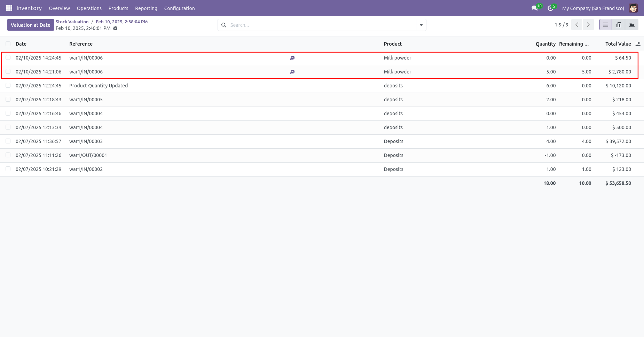Open the activities clock icon
The width and height of the screenshot is (644, 337).
coord(550,8)
